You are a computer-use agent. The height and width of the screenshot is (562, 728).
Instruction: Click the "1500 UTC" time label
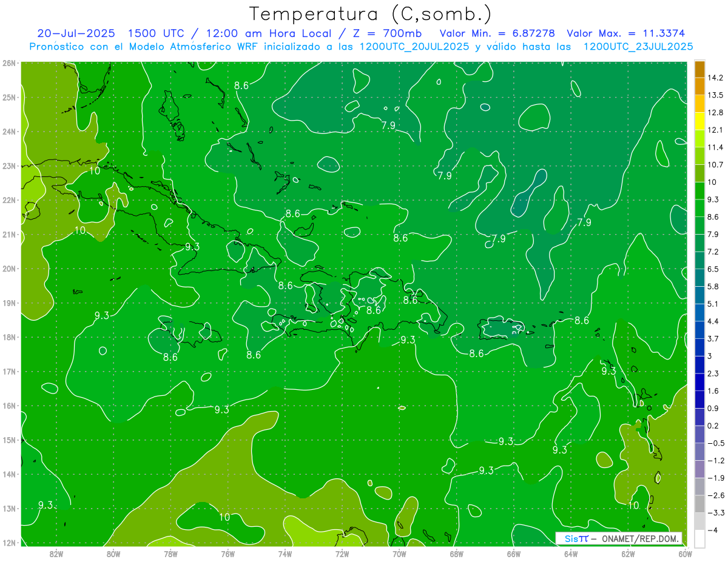pyautogui.click(x=157, y=33)
